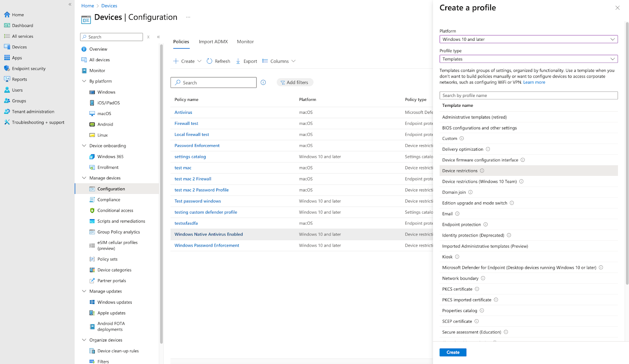Click info icon beside Custom template
The width and height of the screenshot is (629, 364).
pos(462,138)
